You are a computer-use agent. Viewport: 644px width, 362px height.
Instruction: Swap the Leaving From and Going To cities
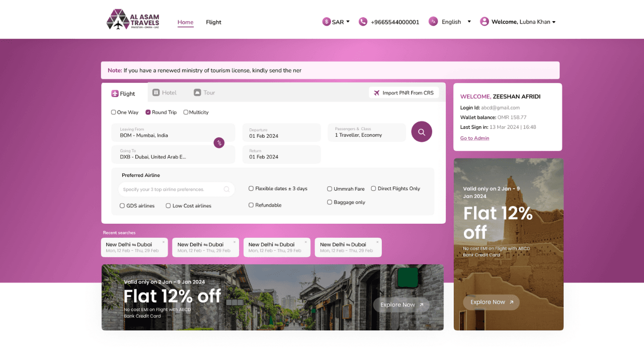pyautogui.click(x=219, y=143)
